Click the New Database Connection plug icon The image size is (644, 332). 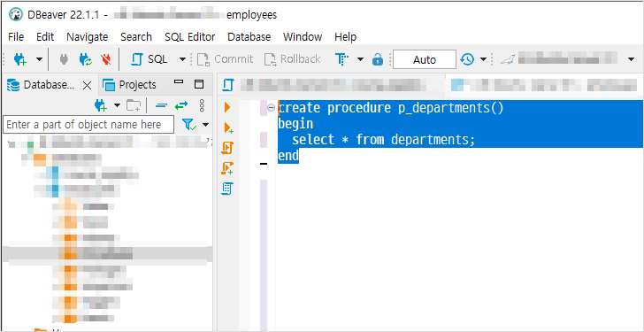19,59
